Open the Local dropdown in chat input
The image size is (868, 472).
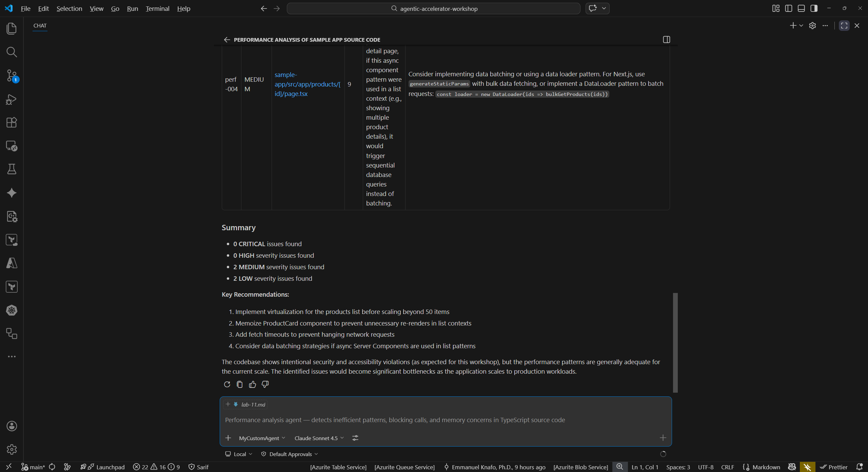pyautogui.click(x=238, y=454)
